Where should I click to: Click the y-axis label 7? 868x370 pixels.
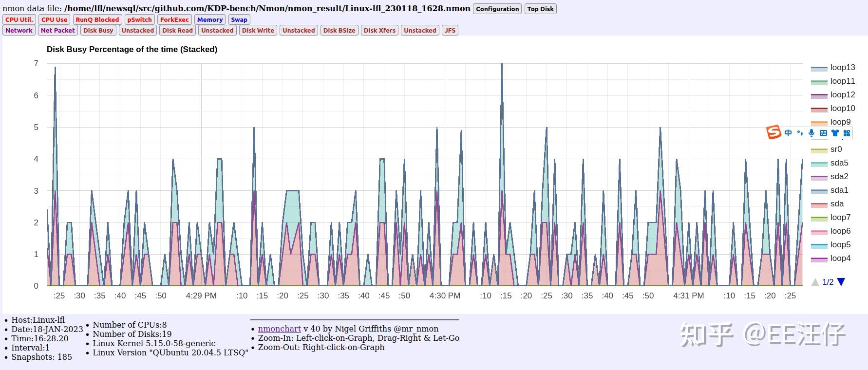pos(36,63)
